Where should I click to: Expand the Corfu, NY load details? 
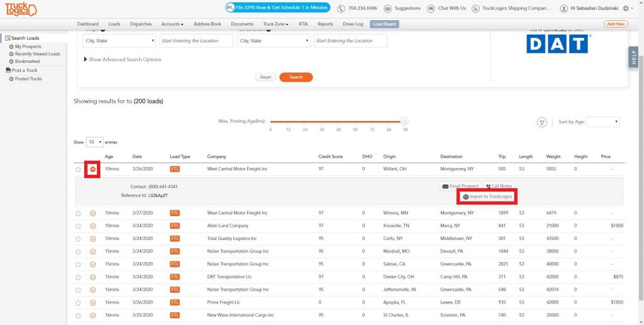(x=93, y=239)
